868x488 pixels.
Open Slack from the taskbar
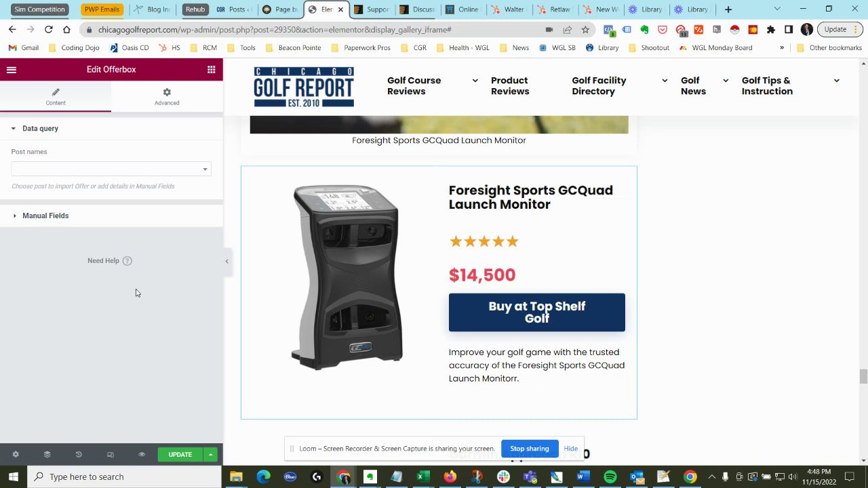503,477
